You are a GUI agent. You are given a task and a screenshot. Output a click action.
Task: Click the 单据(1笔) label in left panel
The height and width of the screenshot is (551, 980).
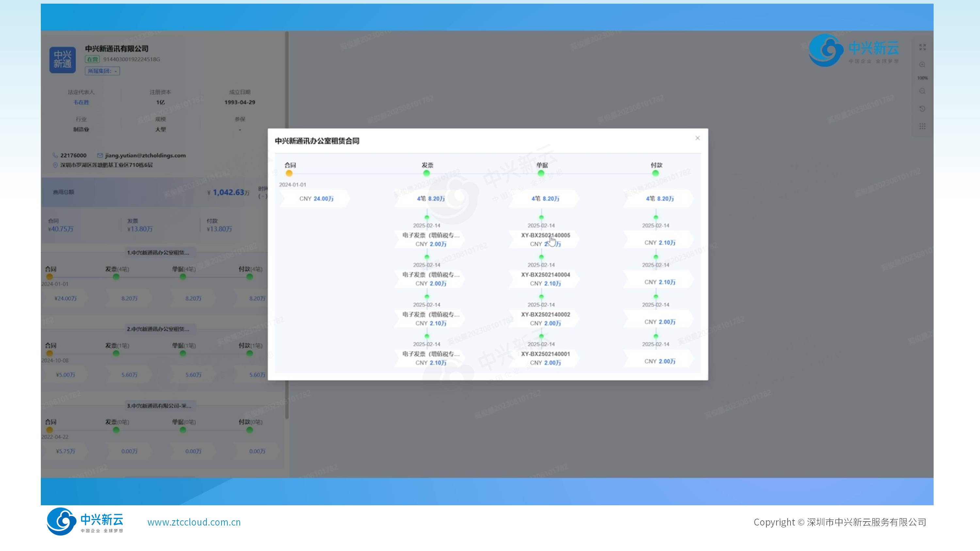(184, 346)
